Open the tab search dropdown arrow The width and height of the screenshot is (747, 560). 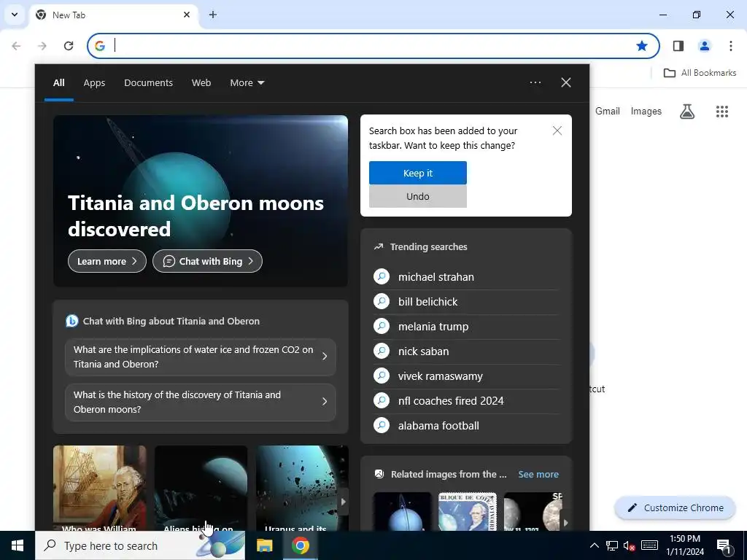click(15, 15)
